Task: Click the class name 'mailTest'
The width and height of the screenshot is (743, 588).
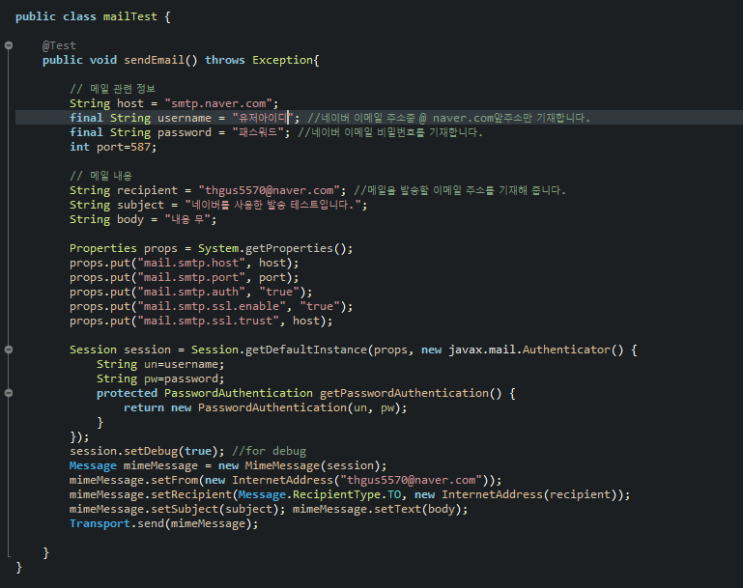Action: [130, 17]
